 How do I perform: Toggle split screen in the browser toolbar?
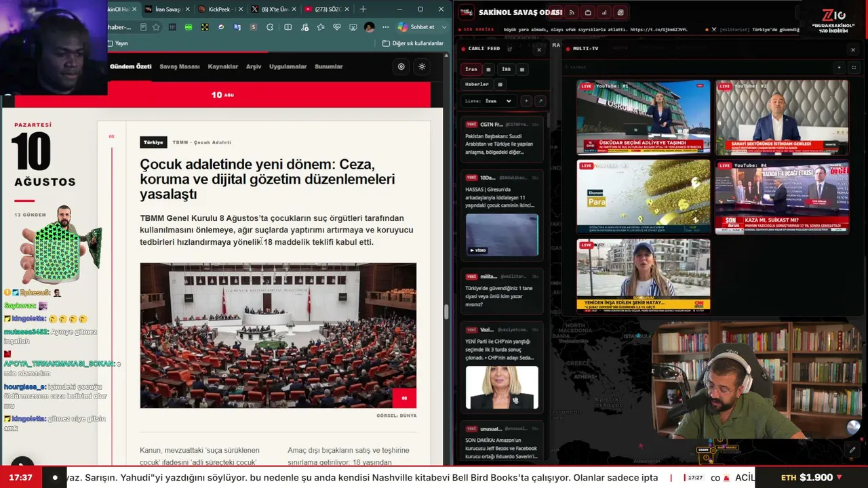click(288, 27)
